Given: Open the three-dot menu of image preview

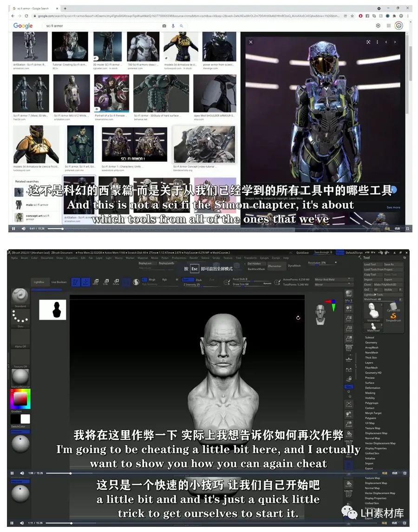Looking at the screenshot, I should (377, 42).
